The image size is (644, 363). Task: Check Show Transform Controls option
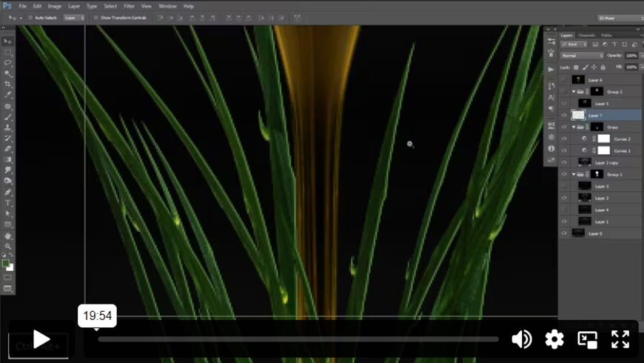pos(97,17)
